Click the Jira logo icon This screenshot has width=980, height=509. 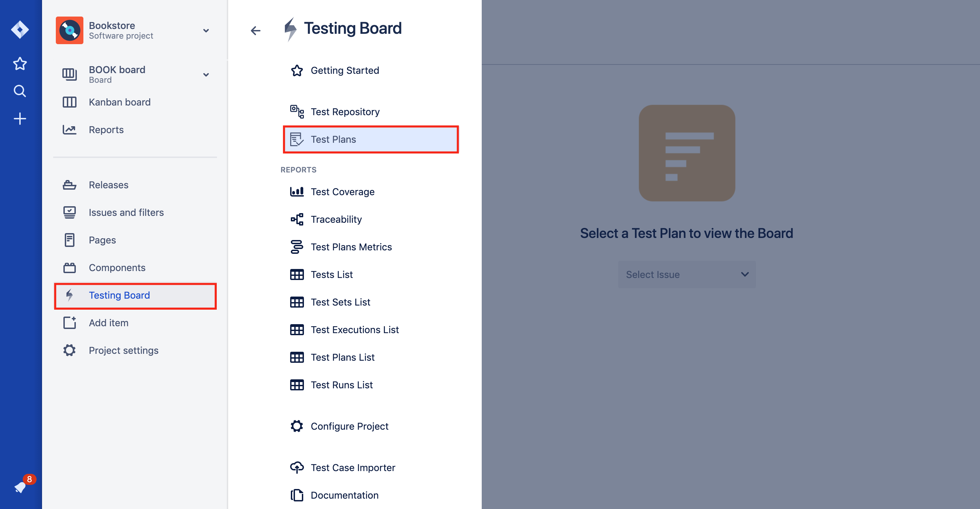[20, 30]
